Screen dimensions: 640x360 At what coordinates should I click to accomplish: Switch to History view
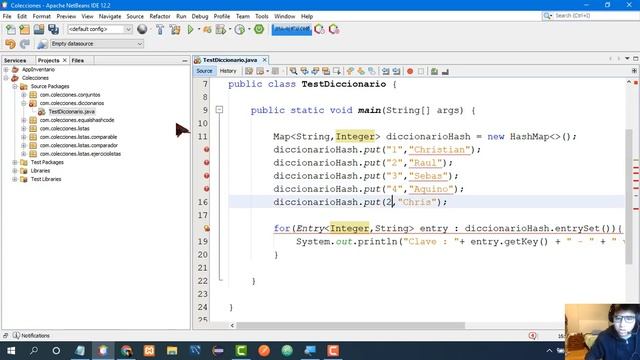[228, 71]
